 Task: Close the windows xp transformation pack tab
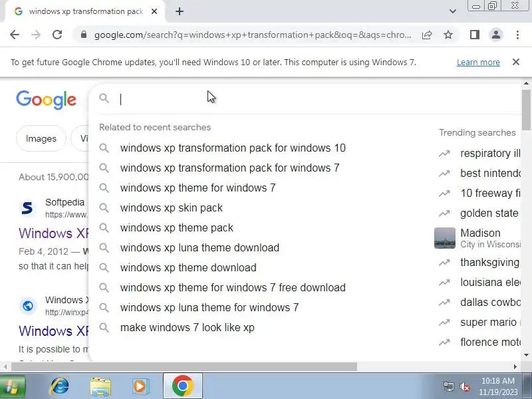[154, 11]
